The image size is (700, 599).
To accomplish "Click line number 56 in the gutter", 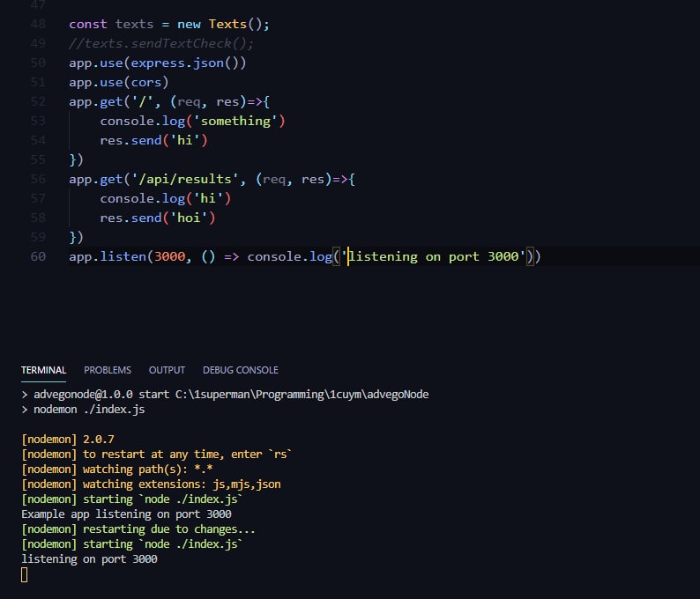I will coord(38,180).
